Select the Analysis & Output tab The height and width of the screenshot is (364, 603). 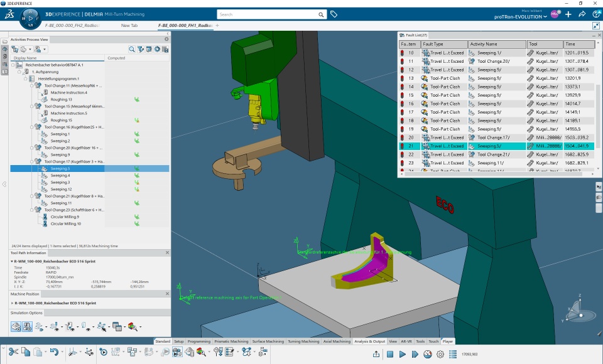tap(369, 341)
